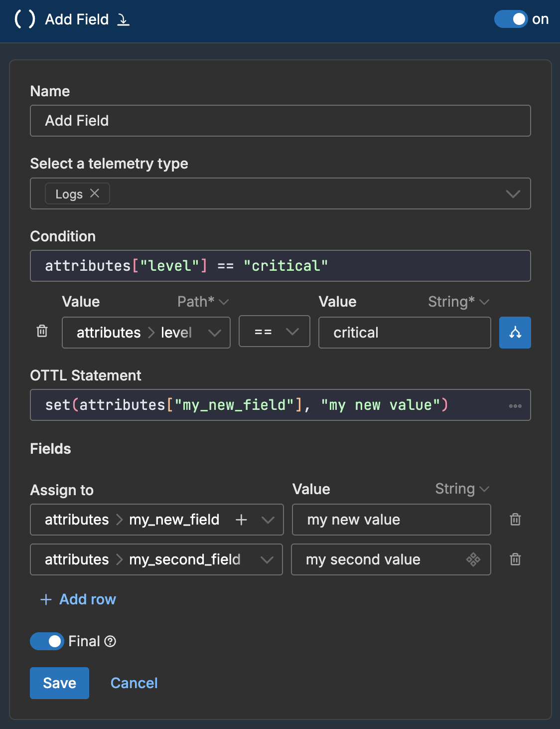Delete the condition row with trash icon

[x=42, y=331]
